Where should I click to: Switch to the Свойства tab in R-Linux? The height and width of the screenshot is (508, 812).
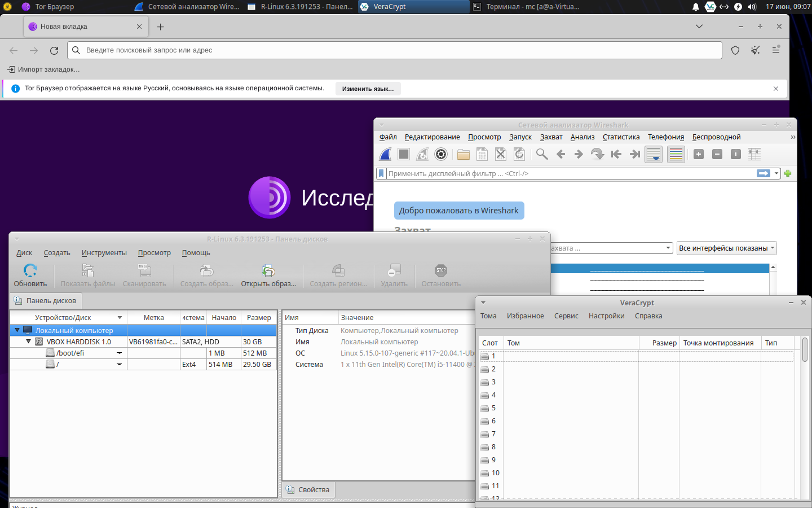click(308, 489)
